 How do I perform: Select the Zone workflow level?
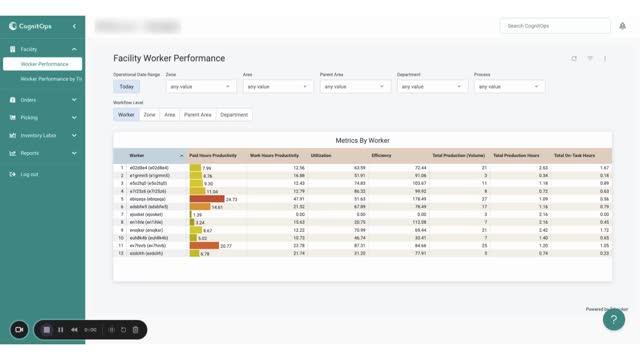click(x=149, y=115)
